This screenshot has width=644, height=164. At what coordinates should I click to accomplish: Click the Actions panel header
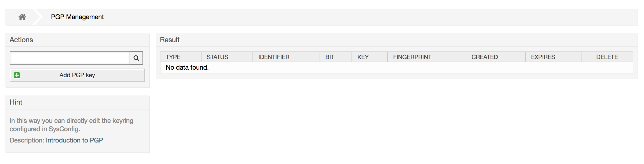pyautogui.click(x=21, y=40)
